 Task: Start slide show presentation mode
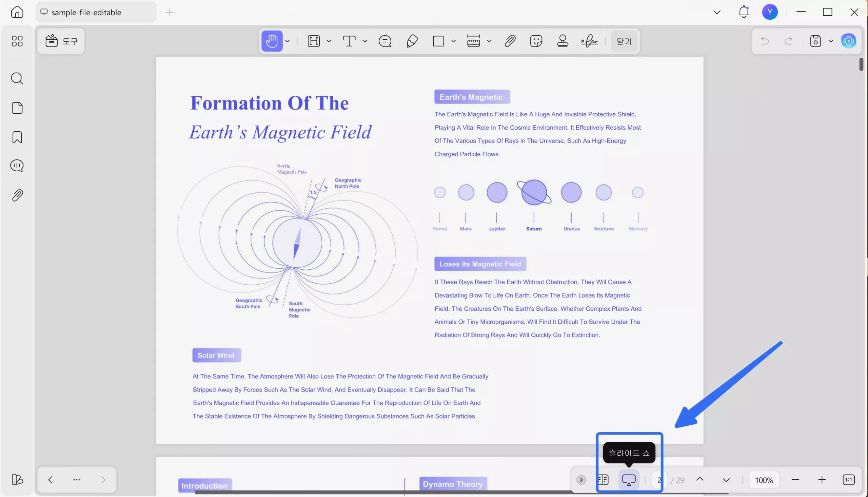pos(629,480)
